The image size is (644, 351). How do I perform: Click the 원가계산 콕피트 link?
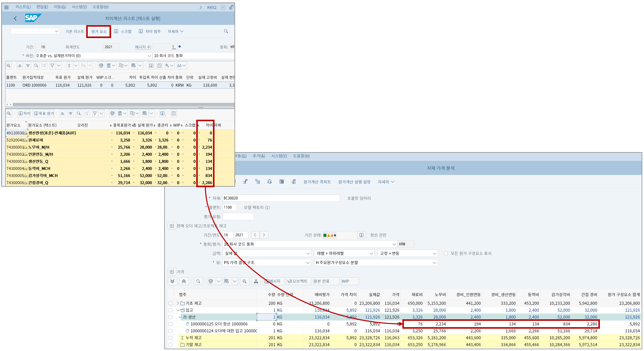click(x=317, y=182)
